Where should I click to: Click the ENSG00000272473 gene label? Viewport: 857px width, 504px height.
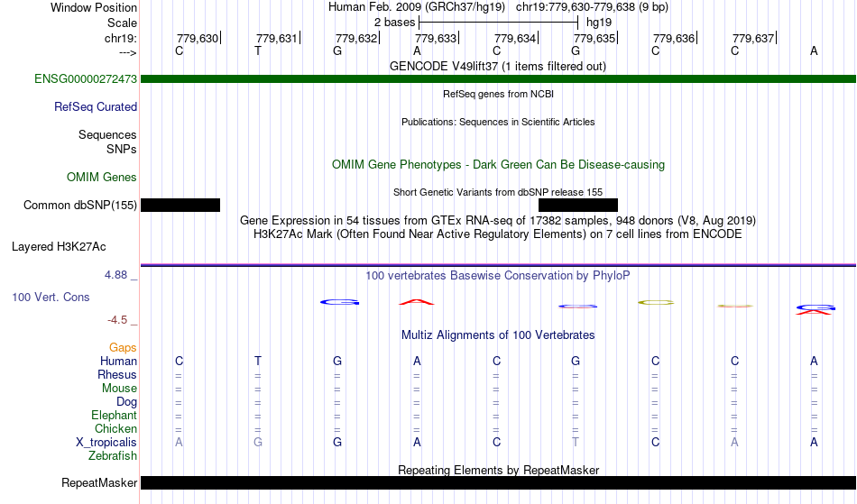coord(86,78)
